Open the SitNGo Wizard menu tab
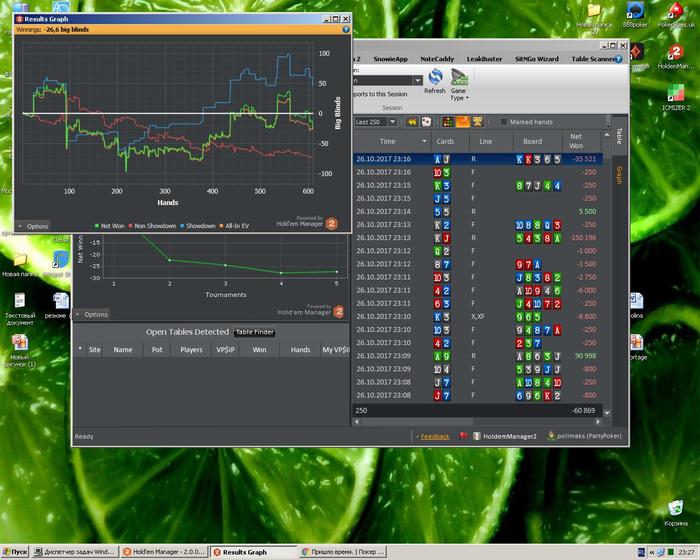This screenshot has height=560, width=700. pyautogui.click(x=537, y=59)
